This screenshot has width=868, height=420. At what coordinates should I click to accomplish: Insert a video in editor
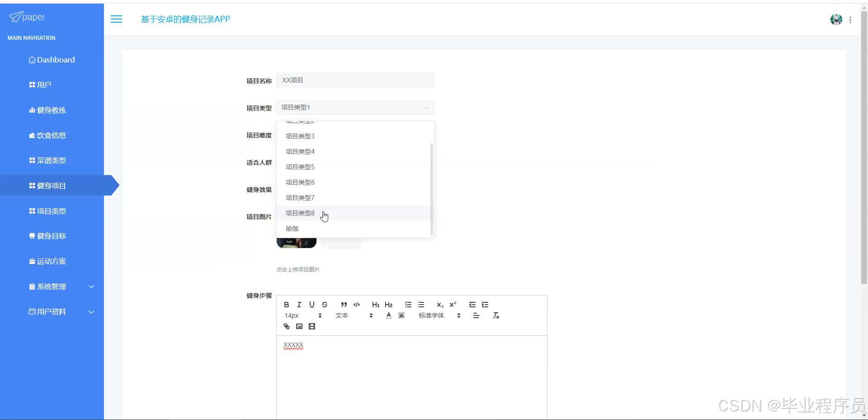coord(311,326)
